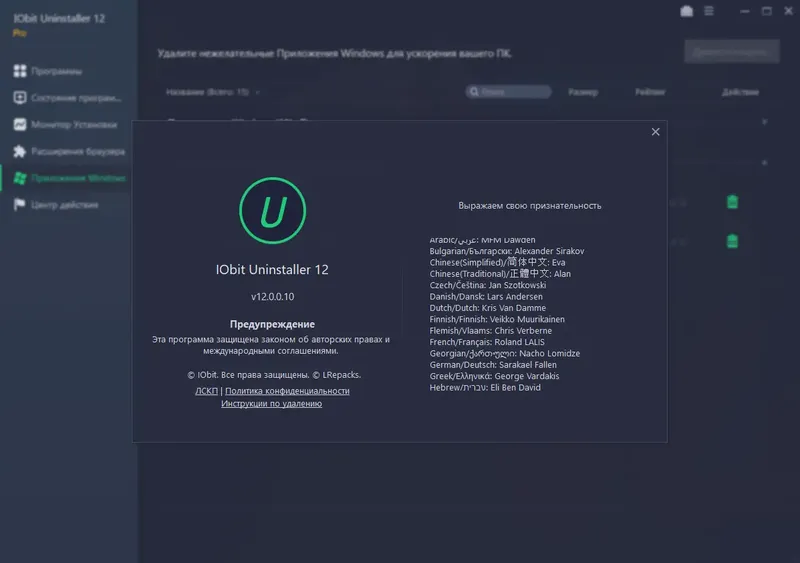Select the Приложения Windows flag icon
800x563 pixels.
tap(20, 178)
